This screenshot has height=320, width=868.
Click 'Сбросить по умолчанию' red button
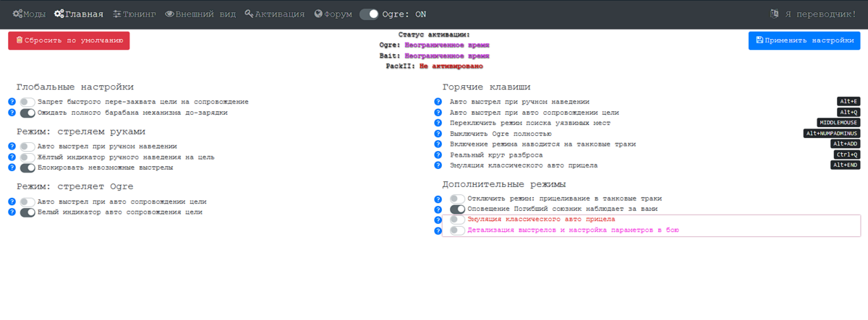click(x=69, y=41)
